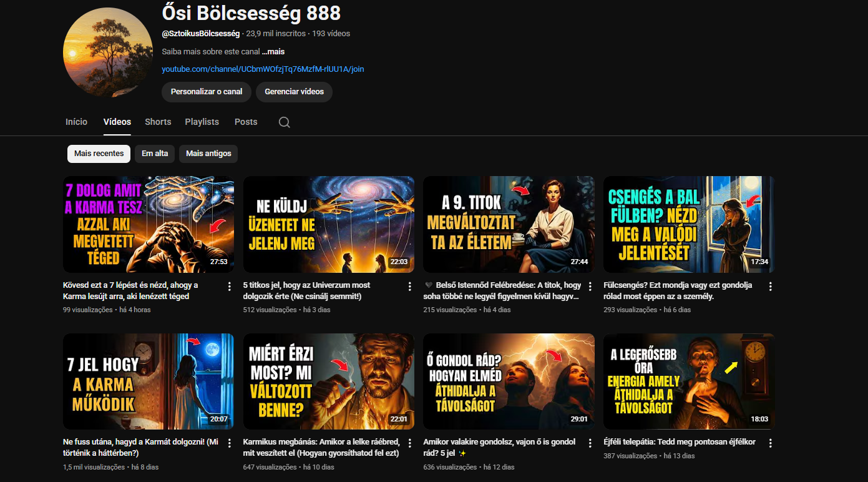
Task: Click the '17:34' duration badge
Action: click(759, 262)
